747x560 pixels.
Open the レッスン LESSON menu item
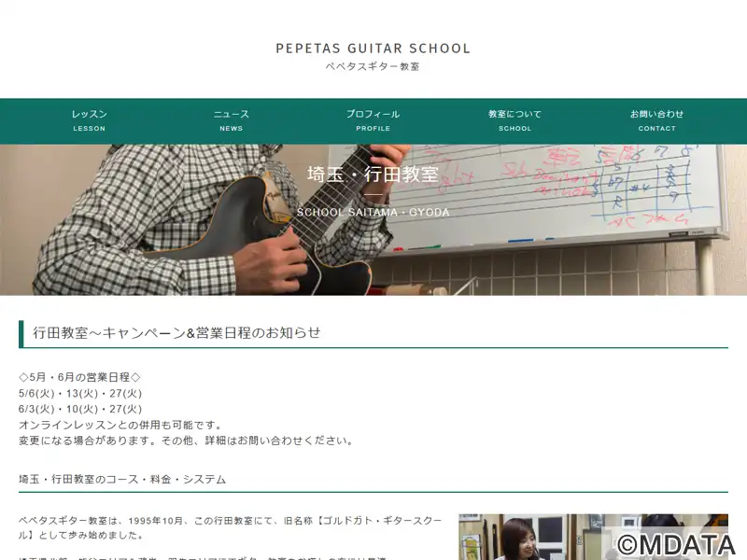pos(89,121)
